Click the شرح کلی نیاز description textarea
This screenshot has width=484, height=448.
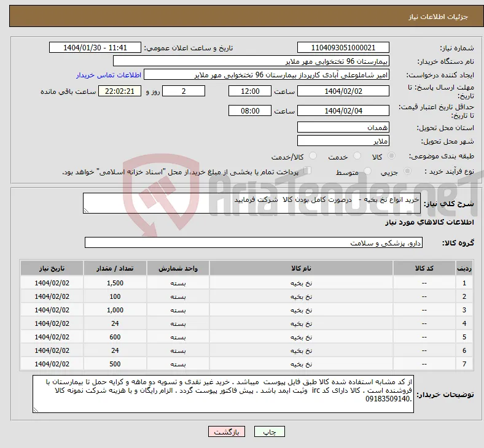(x=252, y=203)
